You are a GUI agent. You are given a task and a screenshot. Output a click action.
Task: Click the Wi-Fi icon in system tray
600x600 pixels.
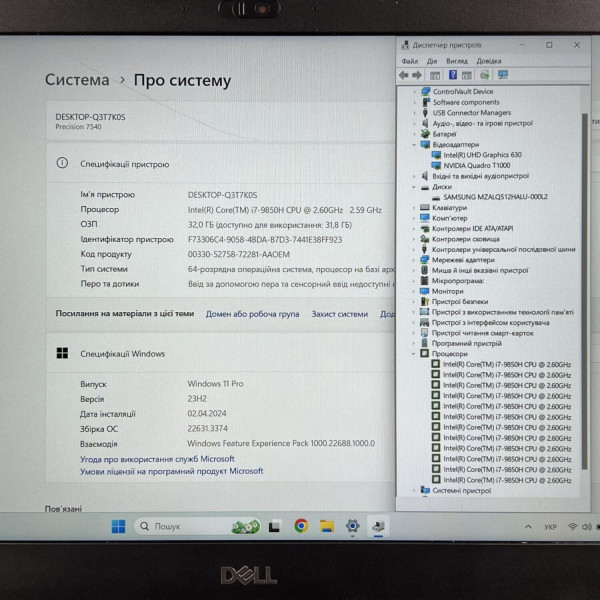point(572,527)
